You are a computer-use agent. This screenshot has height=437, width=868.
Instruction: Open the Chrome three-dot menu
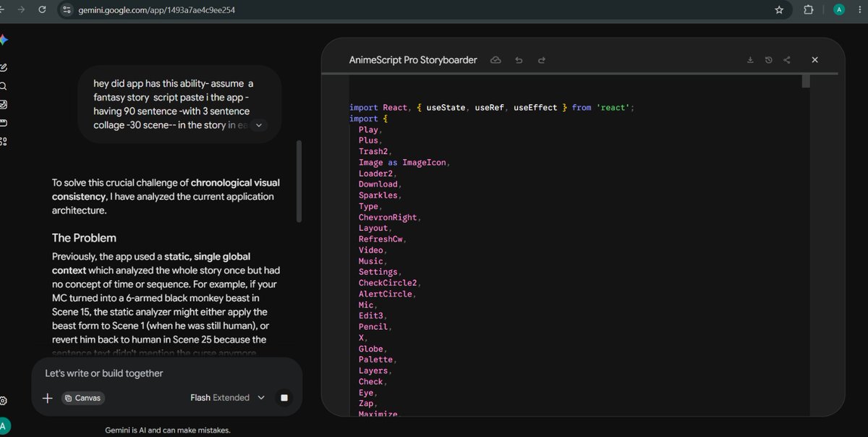click(x=859, y=10)
